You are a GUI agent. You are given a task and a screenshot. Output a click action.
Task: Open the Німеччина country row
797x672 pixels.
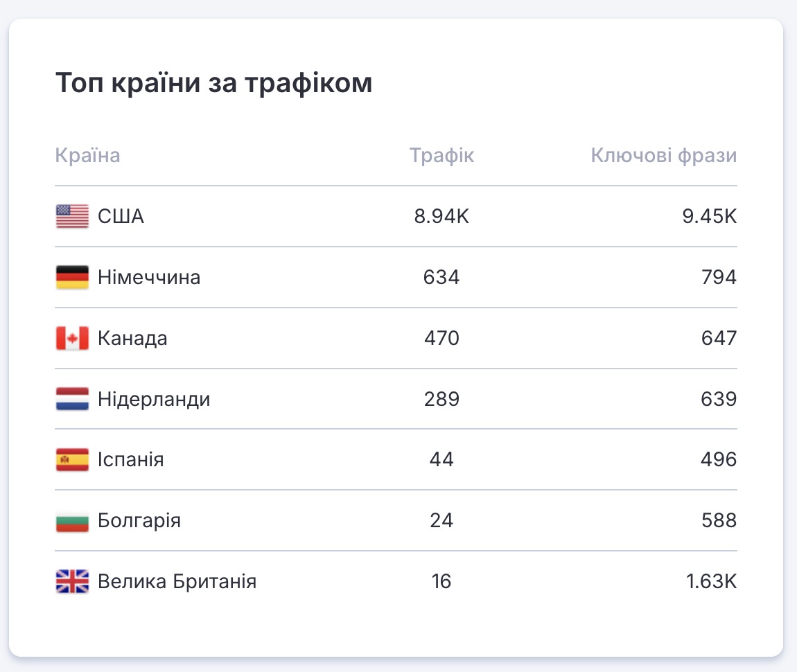149,278
